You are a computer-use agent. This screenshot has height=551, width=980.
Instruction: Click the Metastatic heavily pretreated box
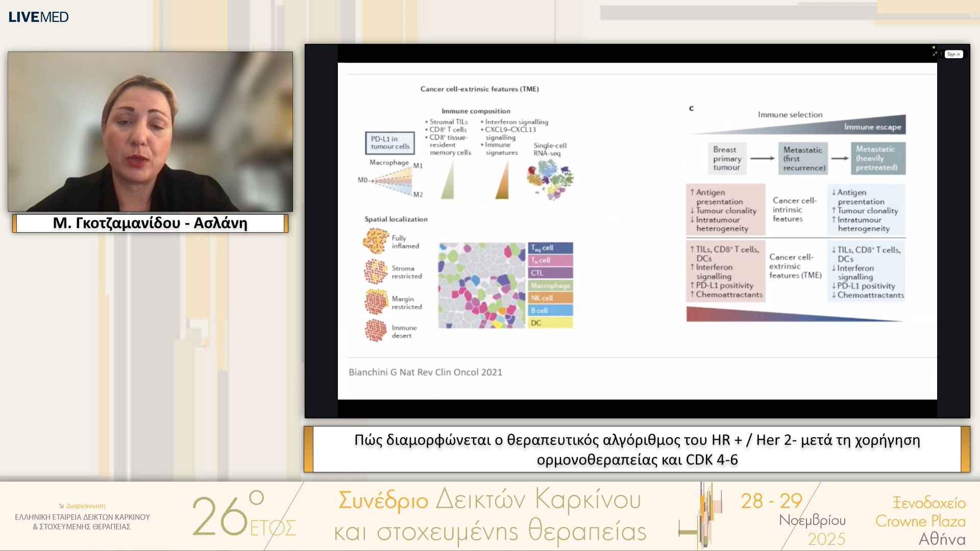pyautogui.click(x=878, y=158)
